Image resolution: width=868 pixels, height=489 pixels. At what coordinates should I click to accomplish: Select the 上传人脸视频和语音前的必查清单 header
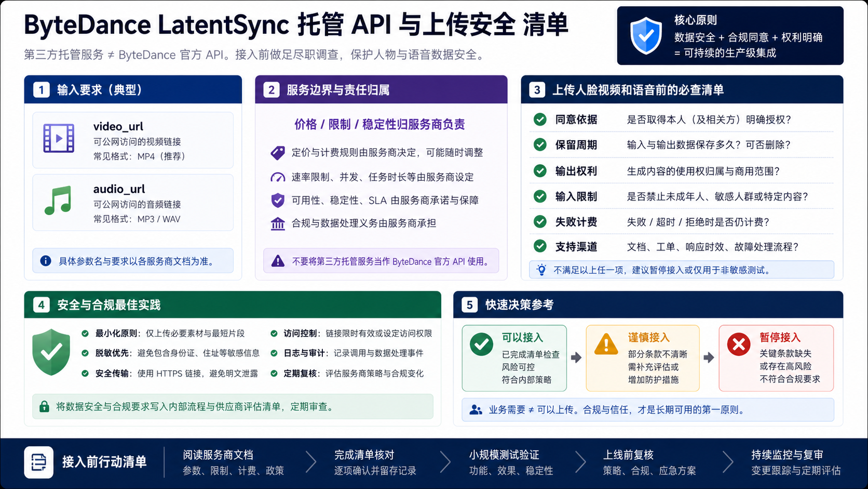tap(682, 89)
